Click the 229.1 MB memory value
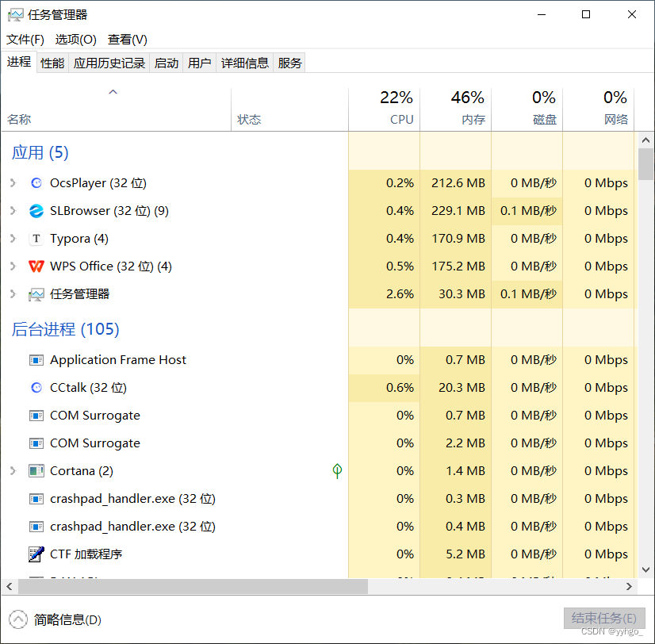Viewport: 655px width, 644px height. coord(458,211)
